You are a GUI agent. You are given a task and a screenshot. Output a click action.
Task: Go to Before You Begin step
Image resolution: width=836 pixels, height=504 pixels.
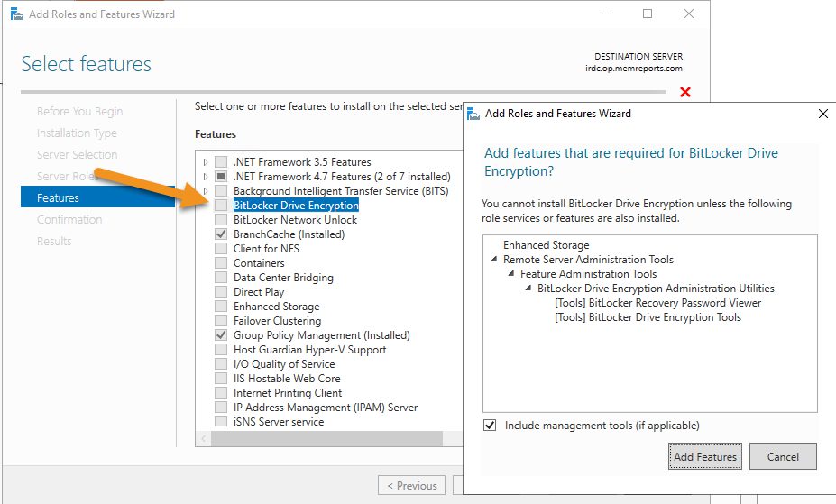pyautogui.click(x=79, y=112)
